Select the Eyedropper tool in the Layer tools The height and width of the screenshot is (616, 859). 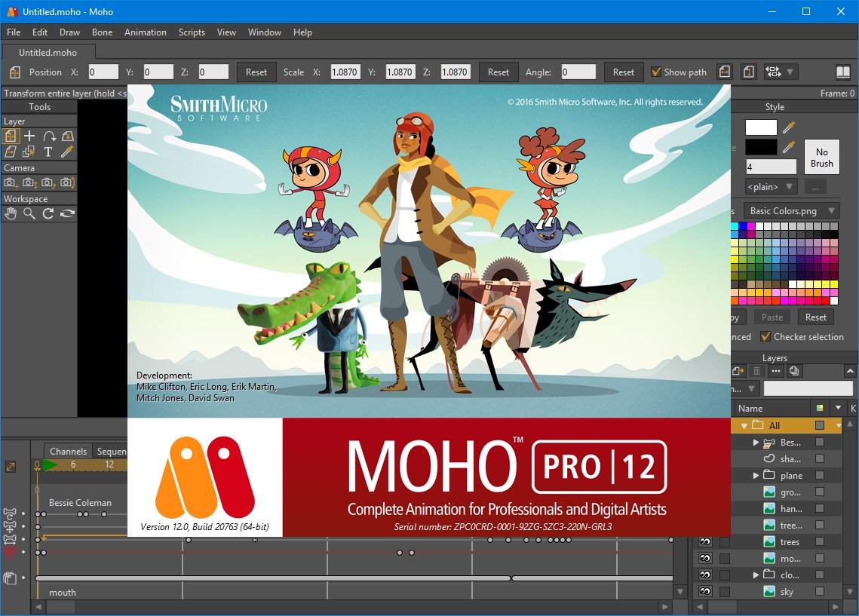coord(67,152)
